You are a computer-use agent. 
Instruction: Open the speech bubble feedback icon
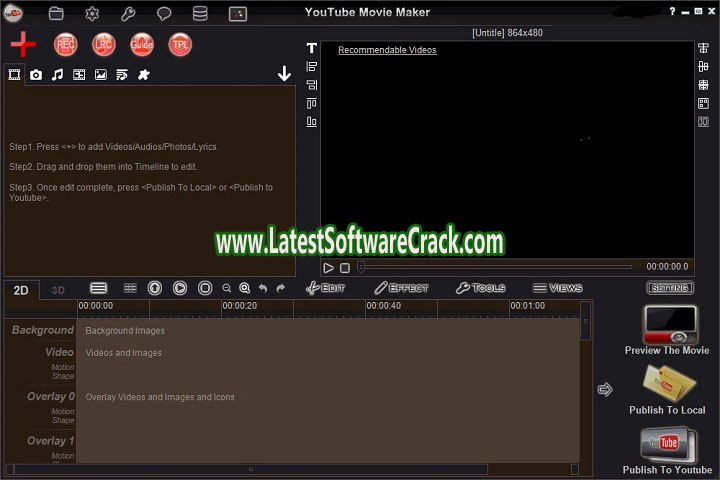click(x=164, y=14)
